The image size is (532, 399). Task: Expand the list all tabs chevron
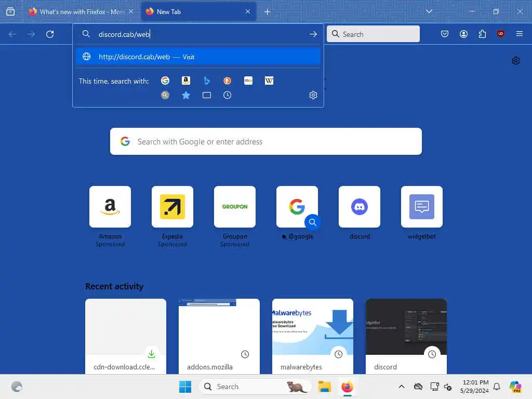[429, 11]
